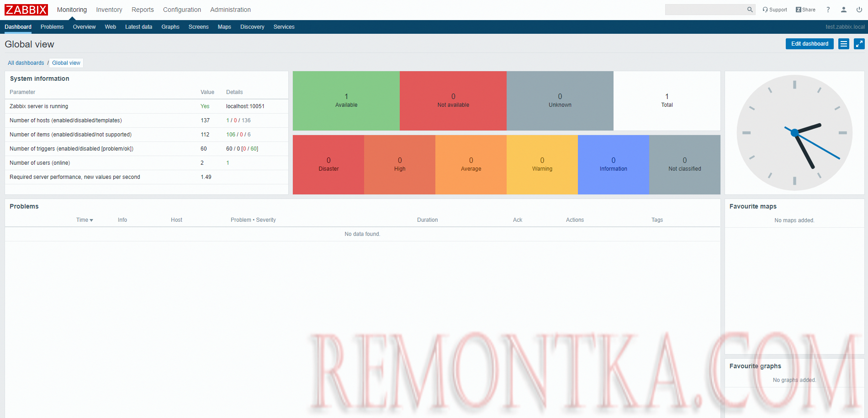
Task: Click 'Number of triggers' parameter row
Action: [x=147, y=149]
